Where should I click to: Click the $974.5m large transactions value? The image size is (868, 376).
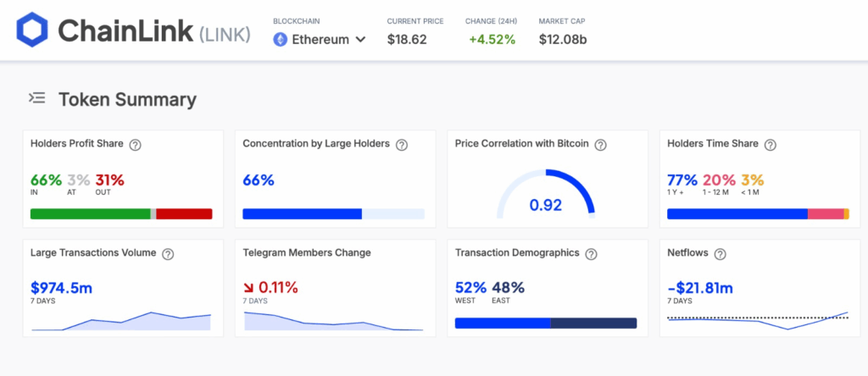[61, 288]
